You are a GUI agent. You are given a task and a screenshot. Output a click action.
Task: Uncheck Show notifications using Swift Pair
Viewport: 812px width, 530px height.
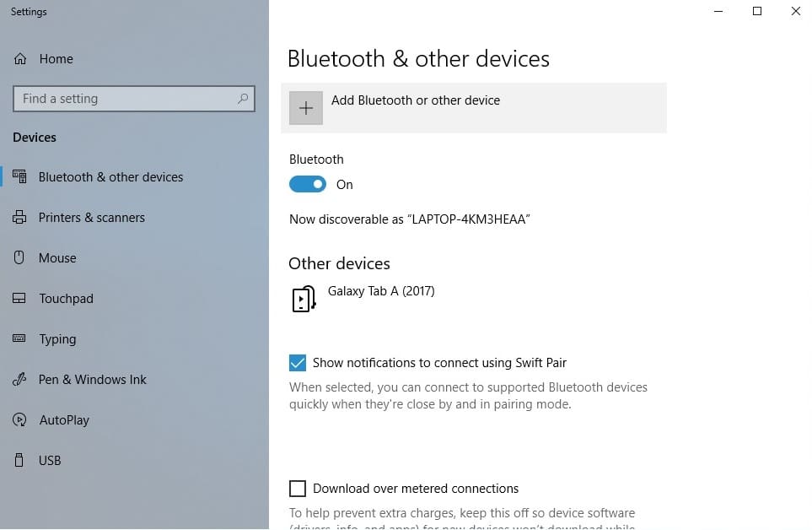coord(298,363)
